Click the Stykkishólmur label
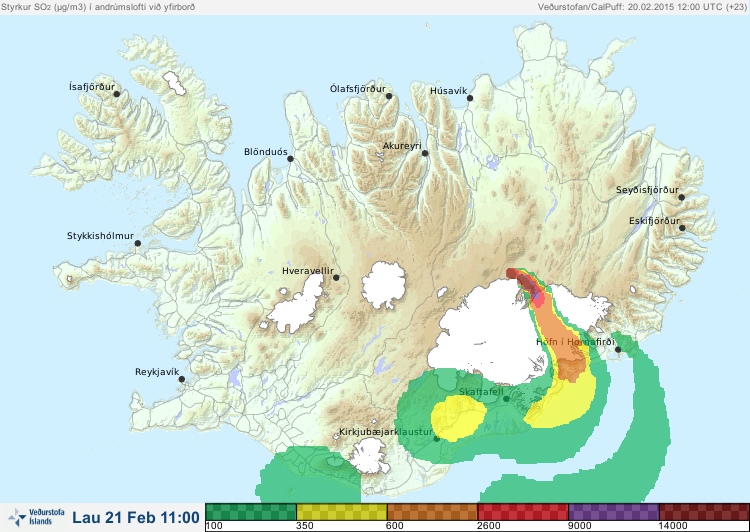This screenshot has width=750, height=532. click(x=100, y=236)
